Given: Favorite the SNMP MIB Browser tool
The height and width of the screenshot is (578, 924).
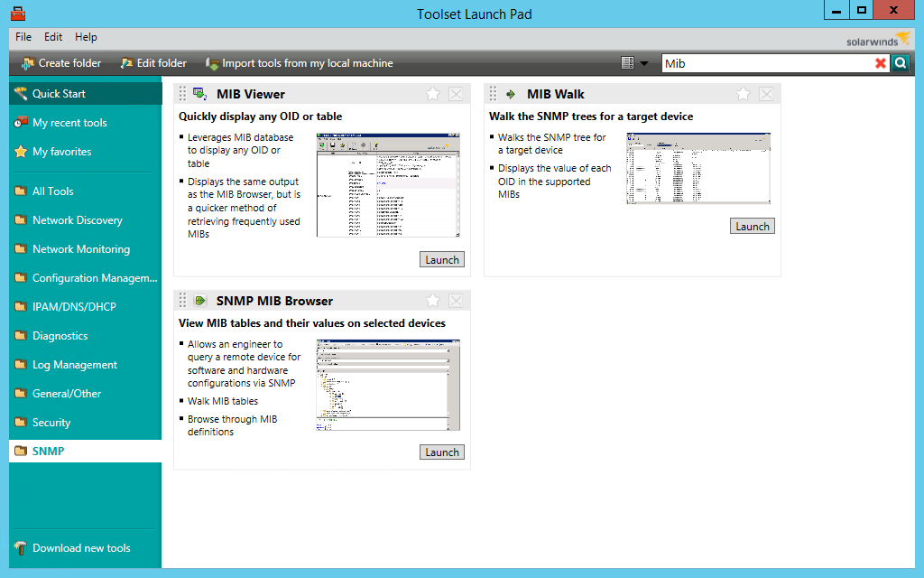Looking at the screenshot, I should click(432, 300).
